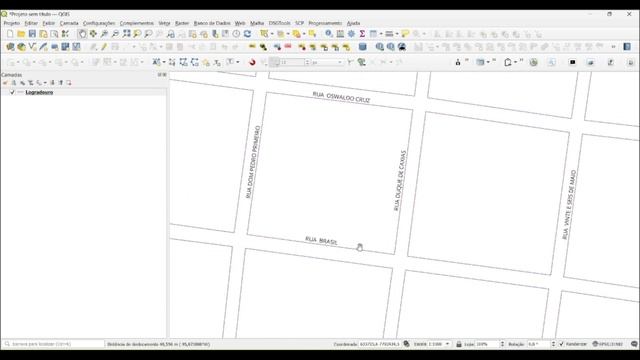The image size is (640, 360).
Task: Click the RUA DUQUE DE CAXIAS street label
Action: [400, 181]
